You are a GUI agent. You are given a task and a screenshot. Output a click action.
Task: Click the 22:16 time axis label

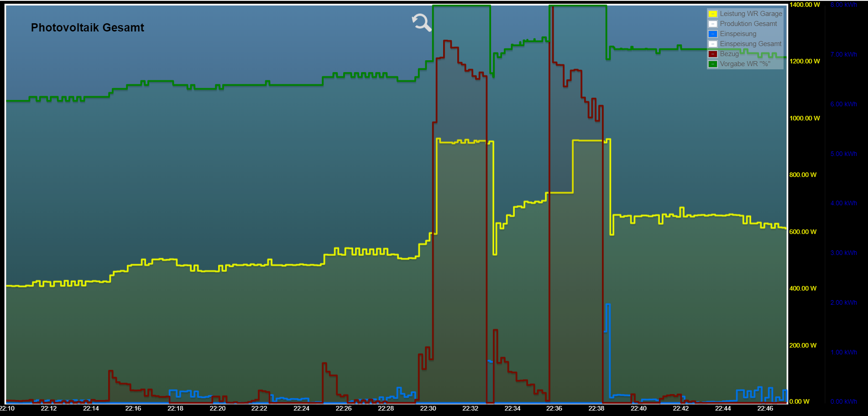(133, 408)
